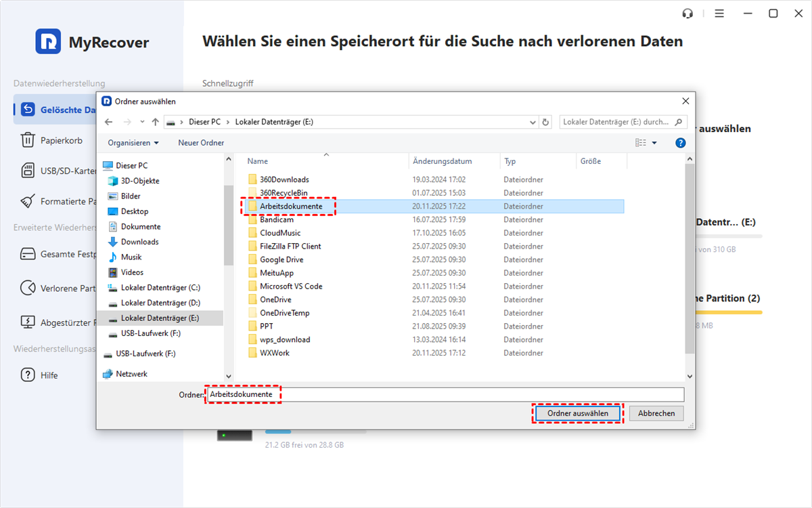
Task: Click the Papierkorb trash icon in sidebar
Action: pyautogui.click(x=28, y=140)
